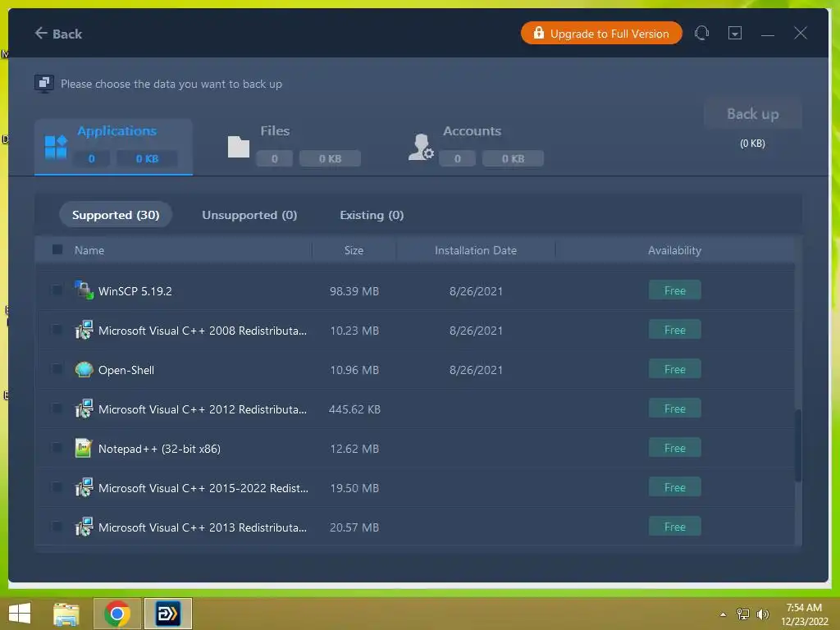
Task: Toggle the select-all checkbox beside Name
Action: coord(57,249)
